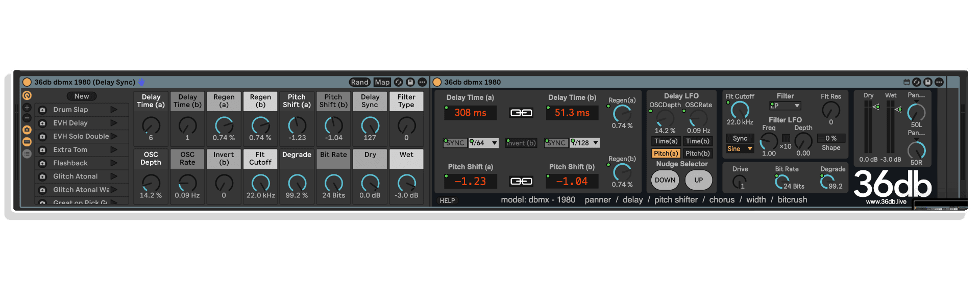Click the -1.23 Pitch Shift (a) field
The height and width of the screenshot is (281, 980).
[470, 181]
